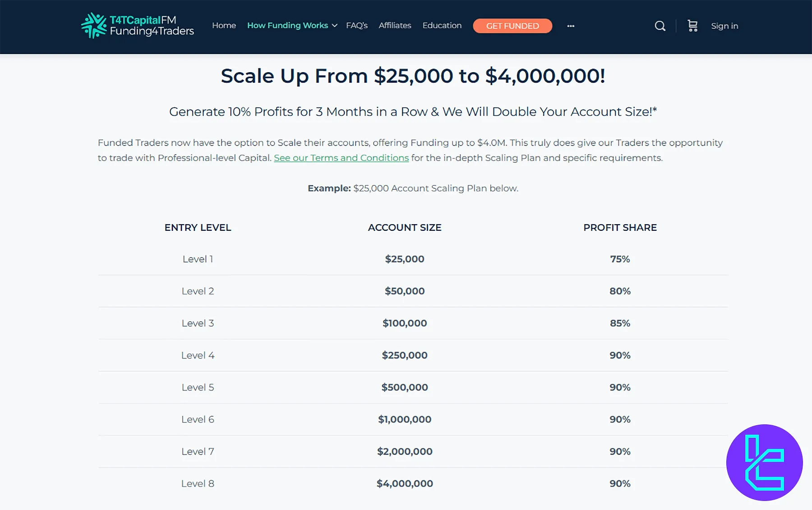Open the Education section
This screenshot has height=510, width=812.
click(x=442, y=26)
